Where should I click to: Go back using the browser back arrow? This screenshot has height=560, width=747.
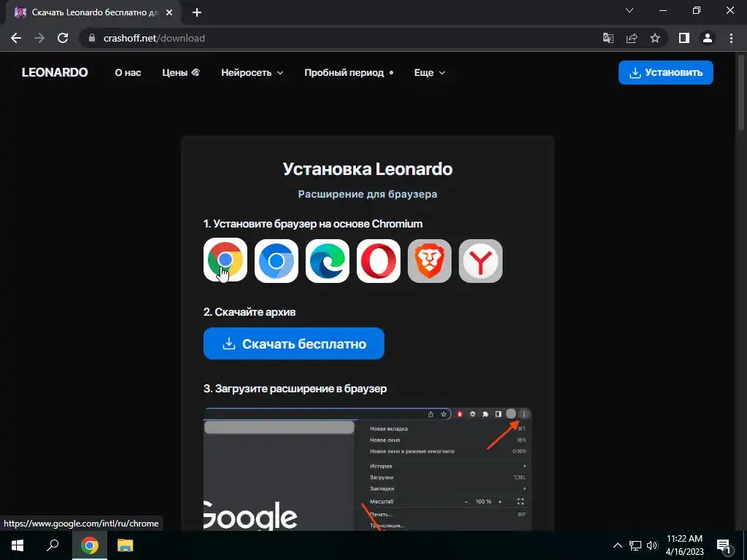tap(16, 38)
